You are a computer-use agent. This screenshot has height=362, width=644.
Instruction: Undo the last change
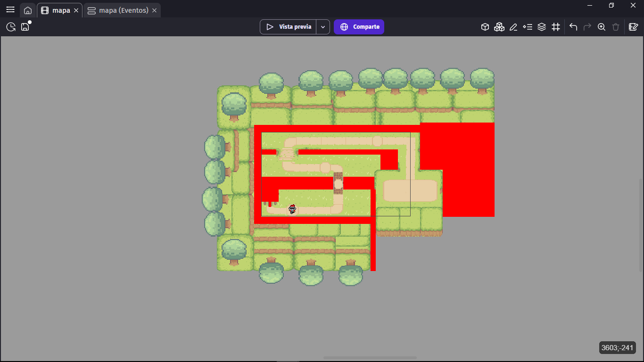[x=573, y=27]
